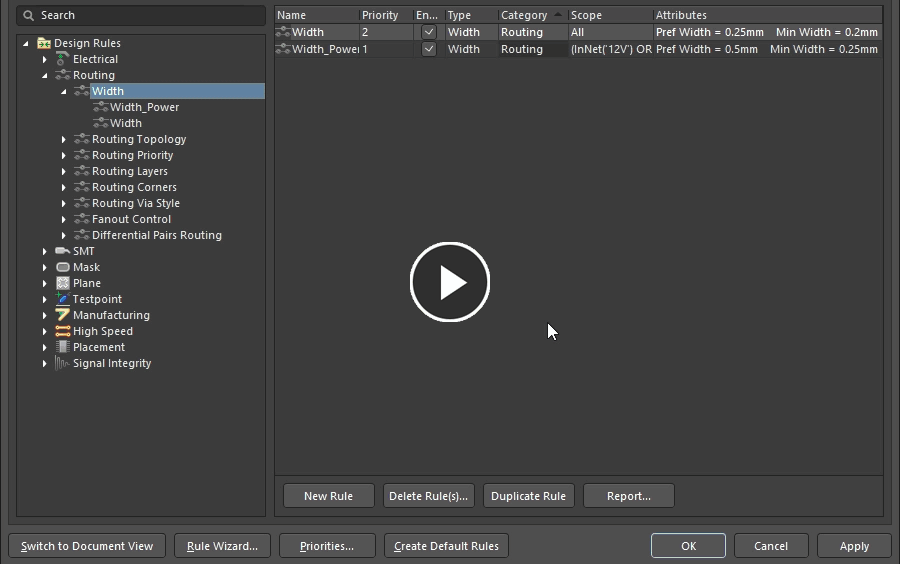Click the Manufacturing category icon
Viewport: 900px width, 564px height.
62,315
